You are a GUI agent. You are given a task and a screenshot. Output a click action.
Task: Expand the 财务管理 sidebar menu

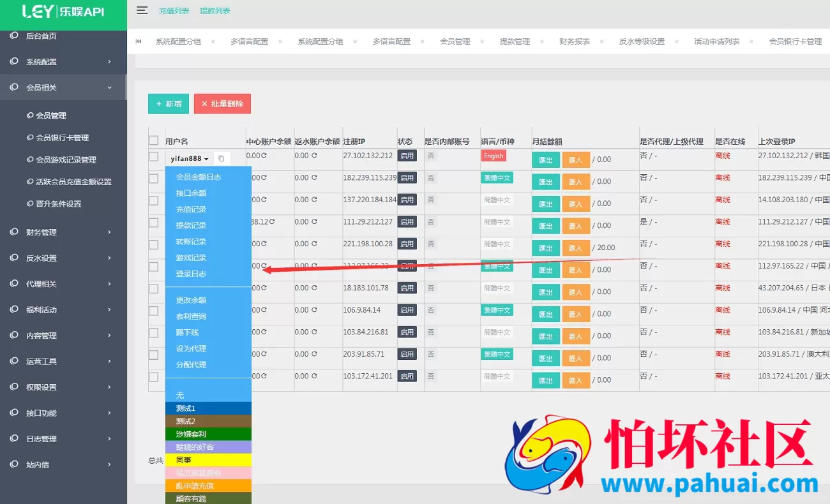coord(63,232)
